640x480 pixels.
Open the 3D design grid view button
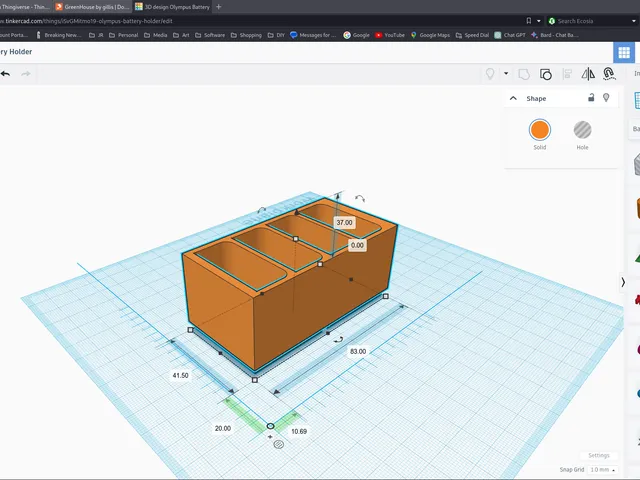624,53
